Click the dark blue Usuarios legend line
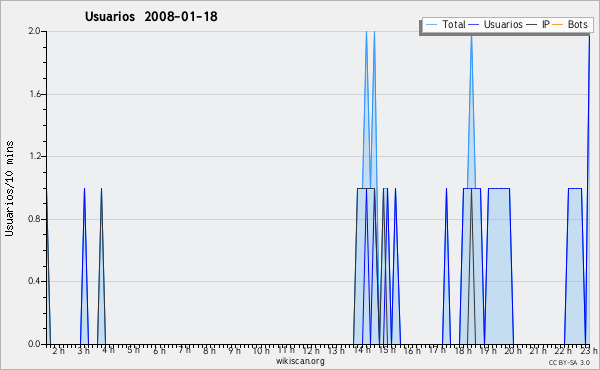 pos(474,25)
